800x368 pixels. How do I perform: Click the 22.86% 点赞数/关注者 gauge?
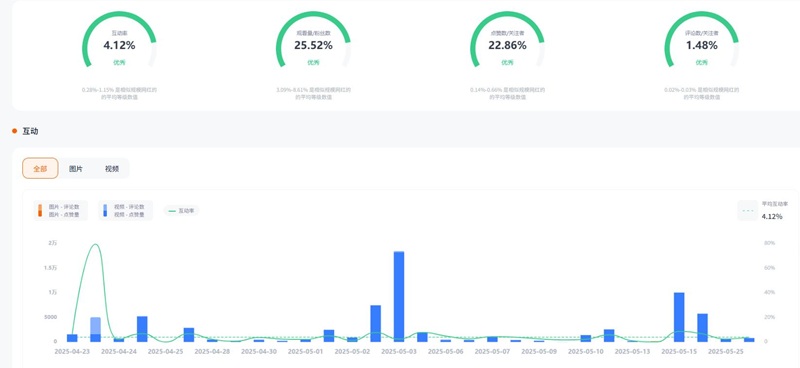(x=507, y=41)
